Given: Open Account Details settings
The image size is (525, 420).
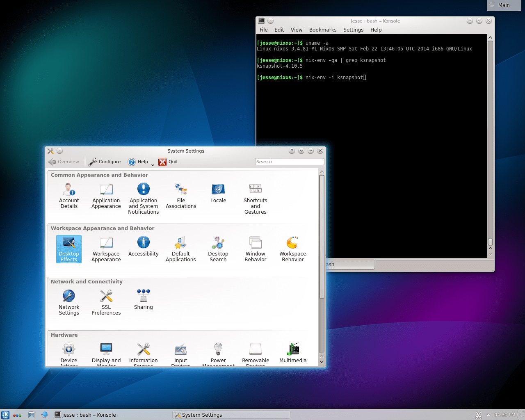Looking at the screenshot, I should 69,196.
